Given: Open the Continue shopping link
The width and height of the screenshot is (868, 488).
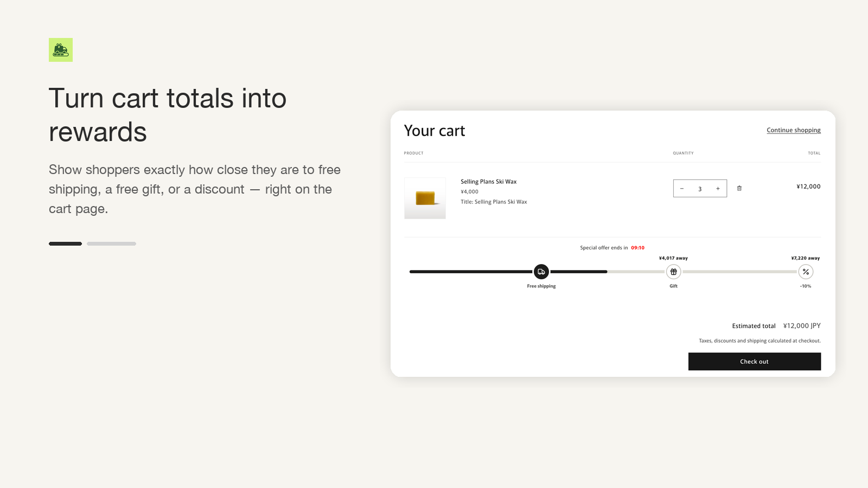Looking at the screenshot, I should point(794,130).
